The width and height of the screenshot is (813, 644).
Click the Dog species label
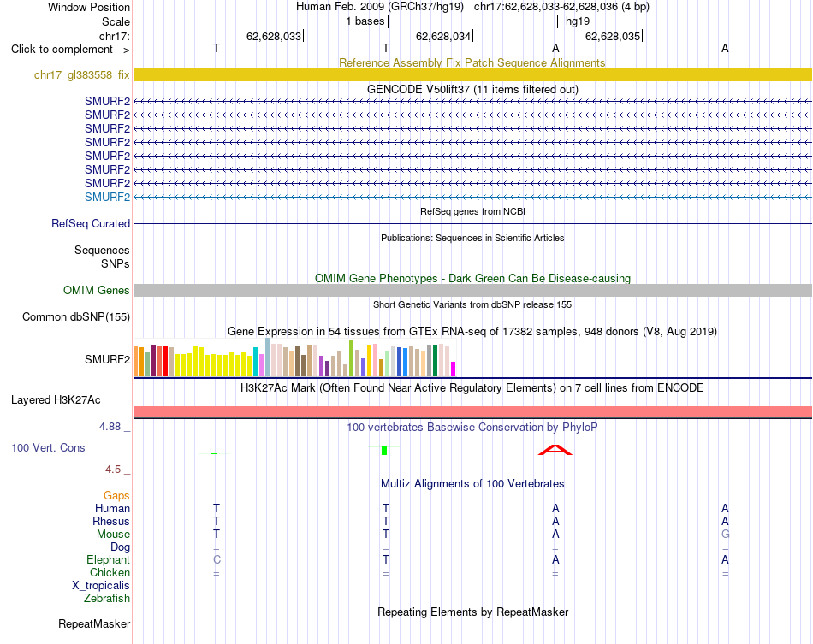click(120, 547)
